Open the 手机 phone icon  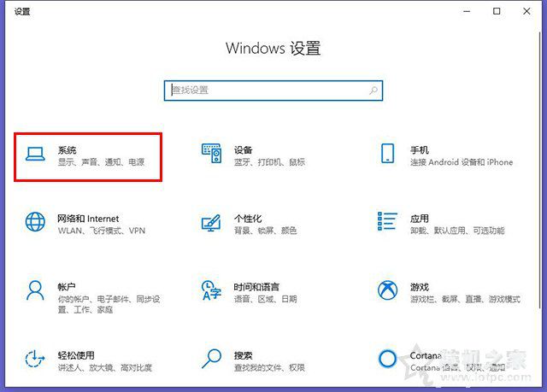click(x=387, y=154)
